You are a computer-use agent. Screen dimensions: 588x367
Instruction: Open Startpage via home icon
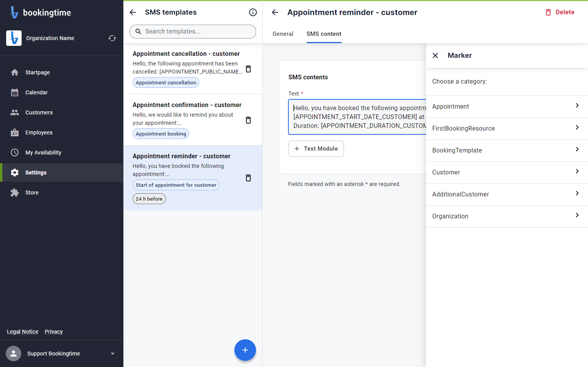coord(15,72)
